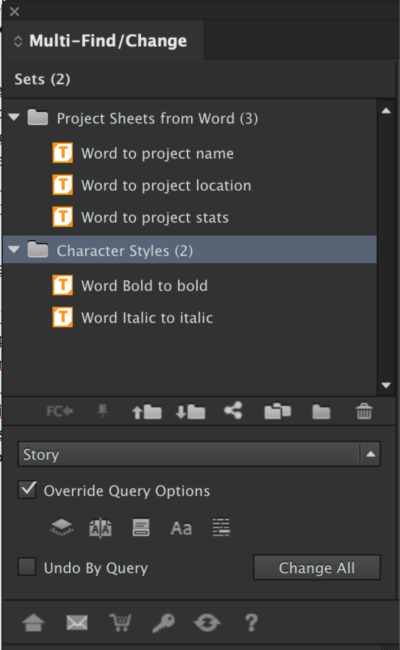The height and width of the screenshot is (650, 400).
Task: Select Word Italic to italic query
Action: pyautogui.click(x=147, y=318)
